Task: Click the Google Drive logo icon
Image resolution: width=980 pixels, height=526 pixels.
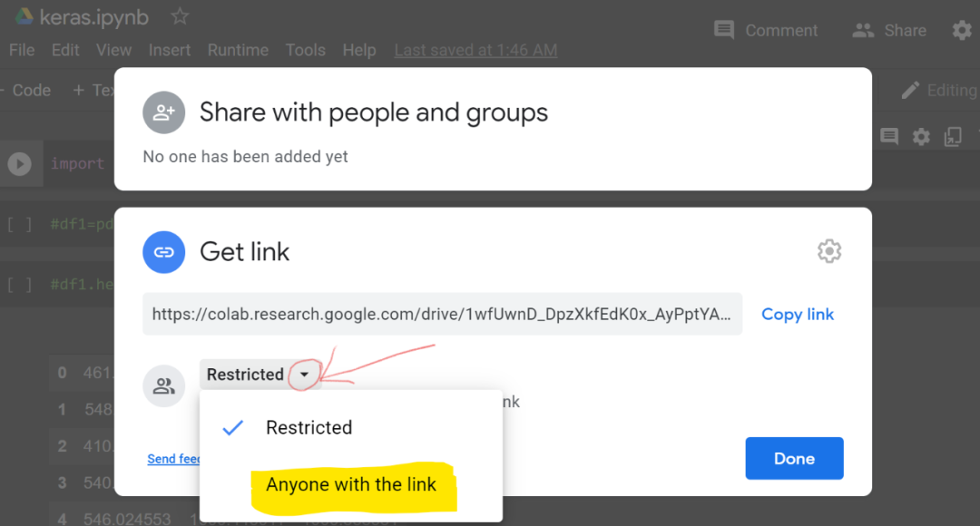Action: point(24,16)
